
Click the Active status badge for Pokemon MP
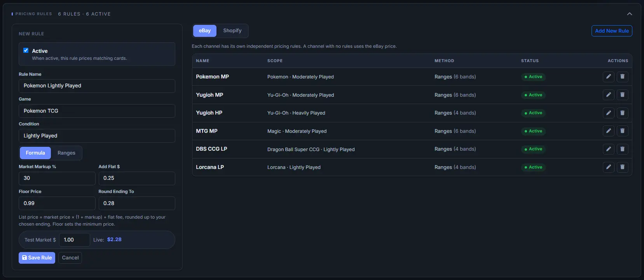pos(533,77)
